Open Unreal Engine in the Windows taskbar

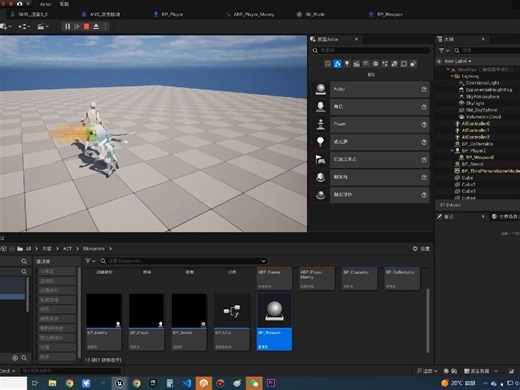120,383
